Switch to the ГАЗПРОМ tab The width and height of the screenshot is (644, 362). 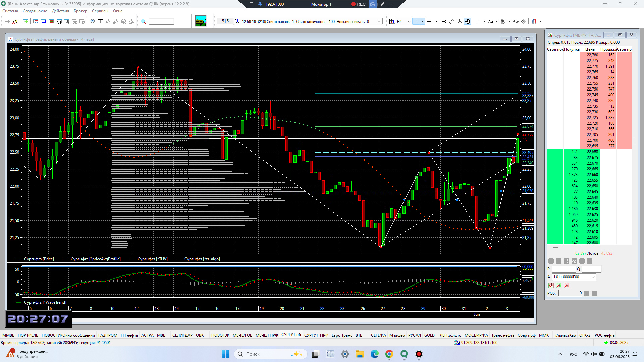pos(108,335)
